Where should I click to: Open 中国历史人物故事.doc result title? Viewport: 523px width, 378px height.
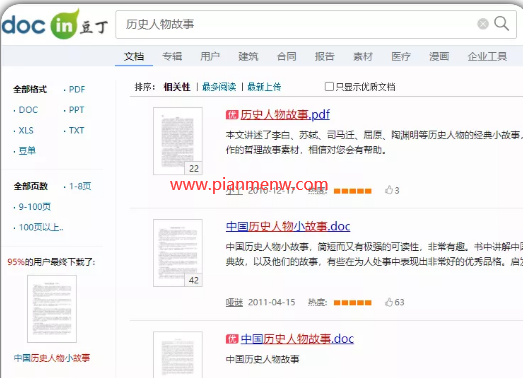click(297, 339)
